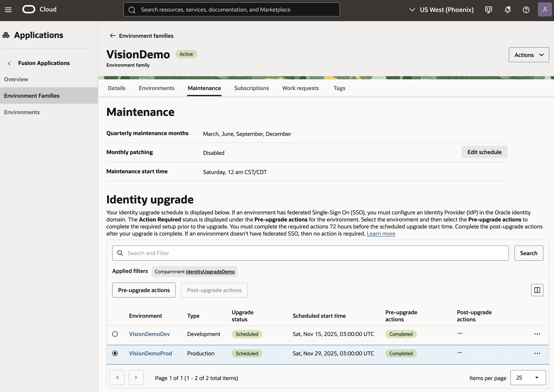Open row actions menu for VisionDemoProd
The height and width of the screenshot is (392, 554).
[x=537, y=353]
